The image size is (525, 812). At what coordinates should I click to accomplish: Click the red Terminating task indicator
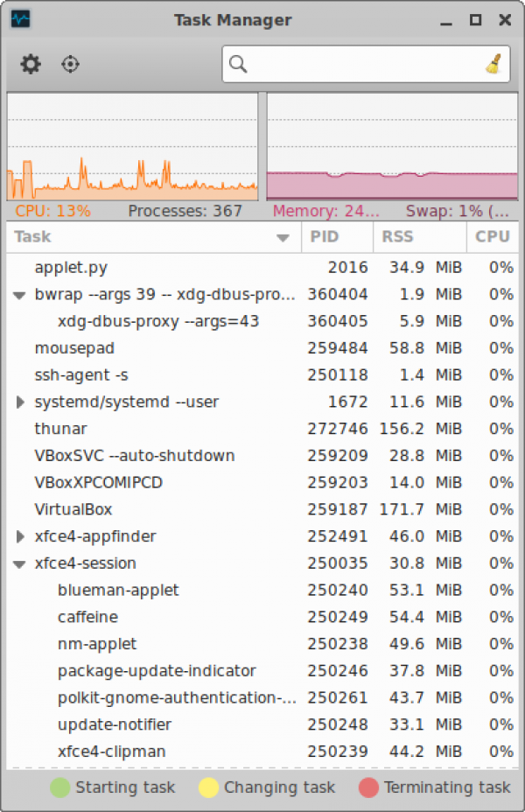coord(368,787)
